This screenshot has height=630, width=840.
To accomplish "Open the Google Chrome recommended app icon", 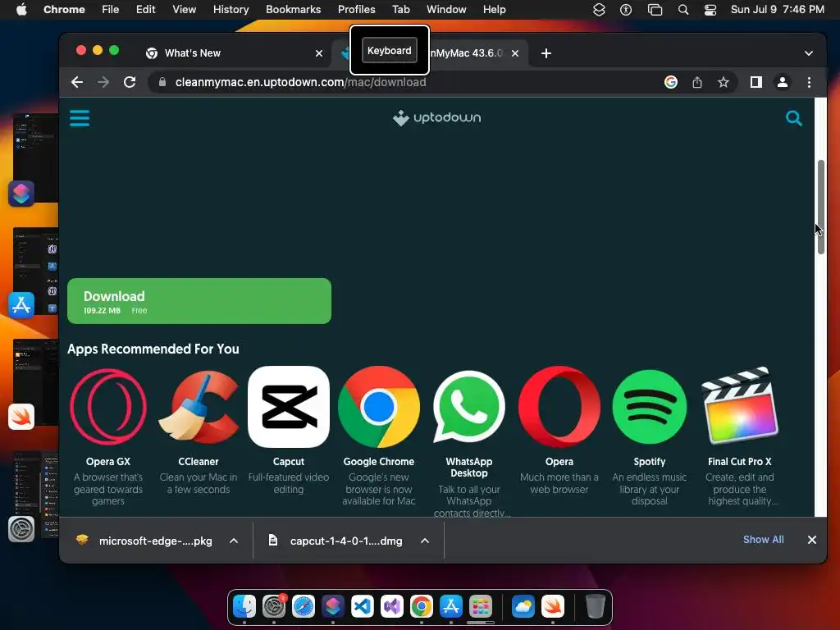I will tap(379, 407).
